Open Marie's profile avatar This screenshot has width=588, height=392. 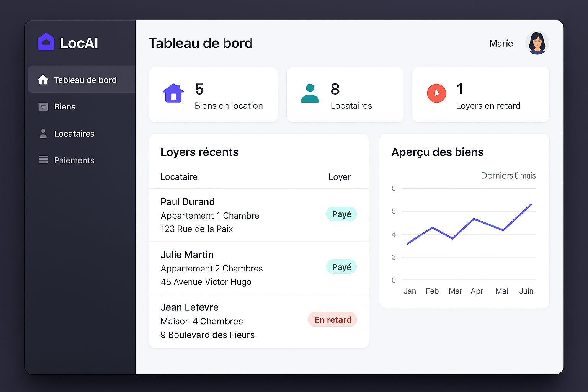537,43
